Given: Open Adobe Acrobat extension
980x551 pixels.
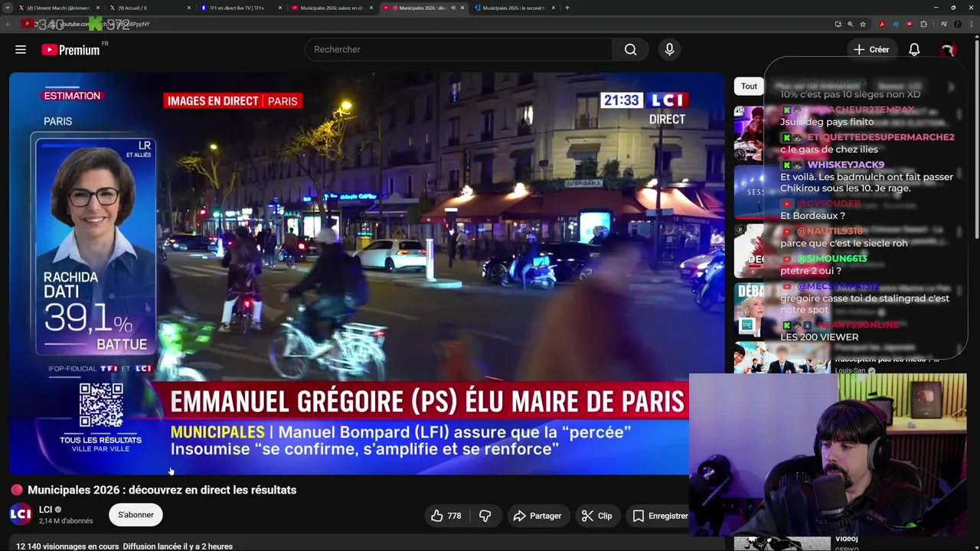Looking at the screenshot, I should pyautogui.click(x=882, y=24).
